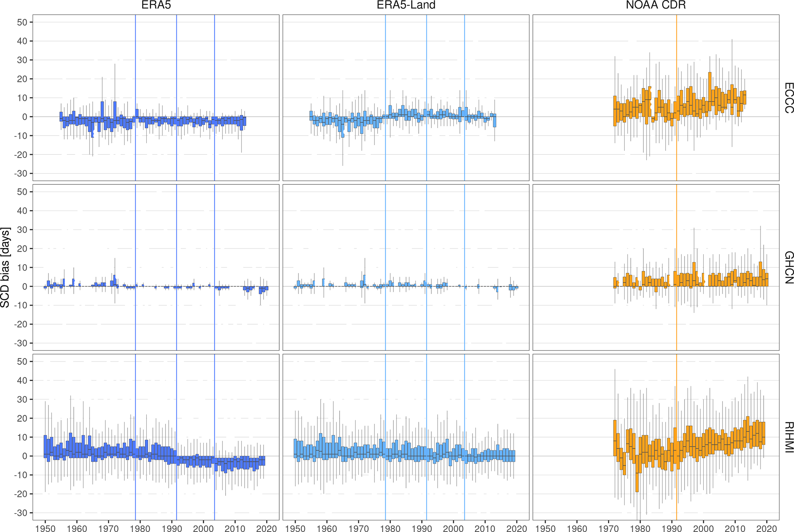Click the 1950 tick label under ERA5 column

click(x=45, y=528)
